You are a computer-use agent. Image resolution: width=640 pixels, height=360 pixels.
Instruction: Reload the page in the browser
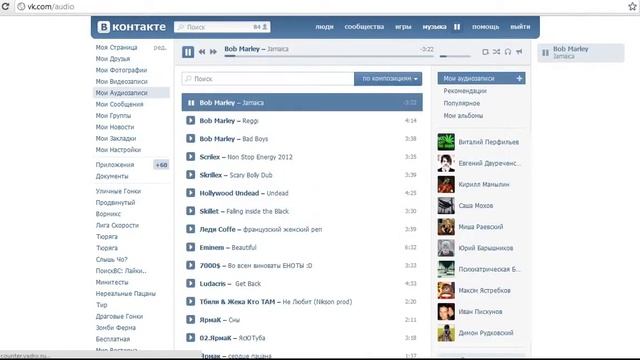(x=5, y=7)
